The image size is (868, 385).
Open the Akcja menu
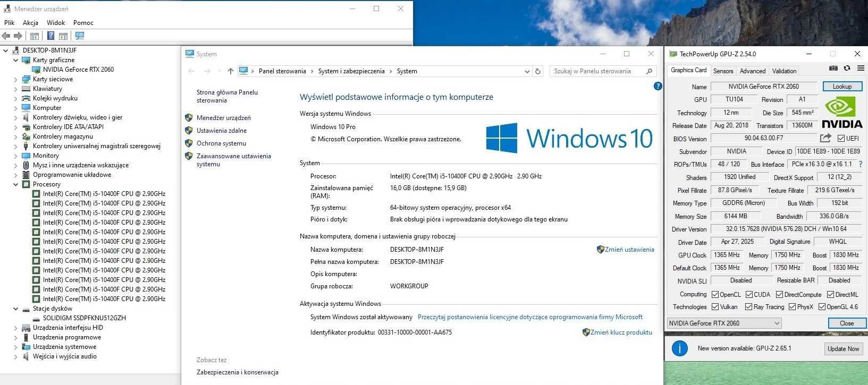pos(30,23)
